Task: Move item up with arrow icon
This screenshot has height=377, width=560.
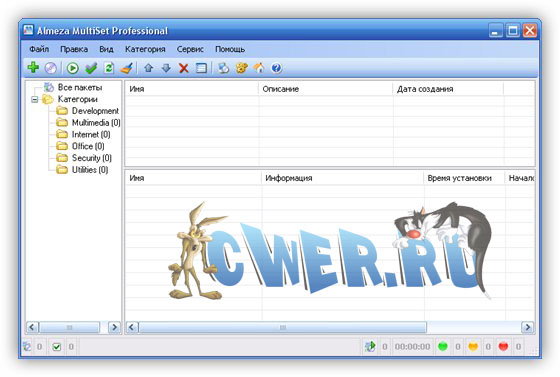Action: 149,68
